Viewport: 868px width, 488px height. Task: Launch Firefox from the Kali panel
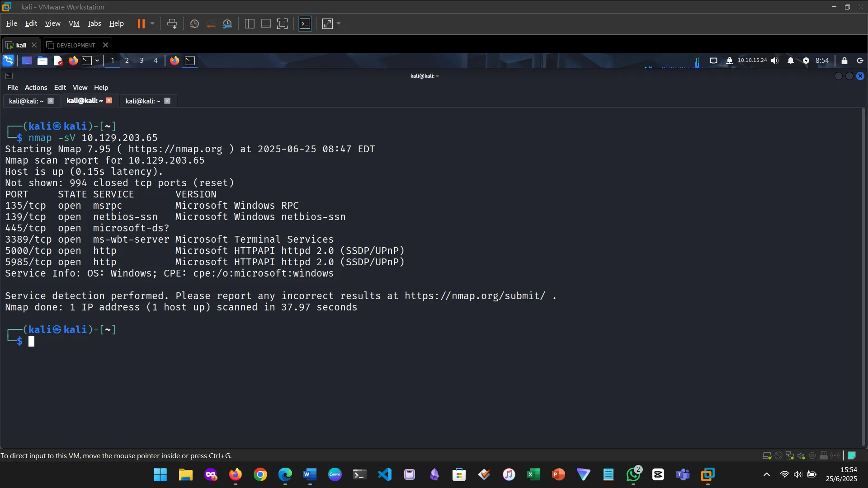73,61
